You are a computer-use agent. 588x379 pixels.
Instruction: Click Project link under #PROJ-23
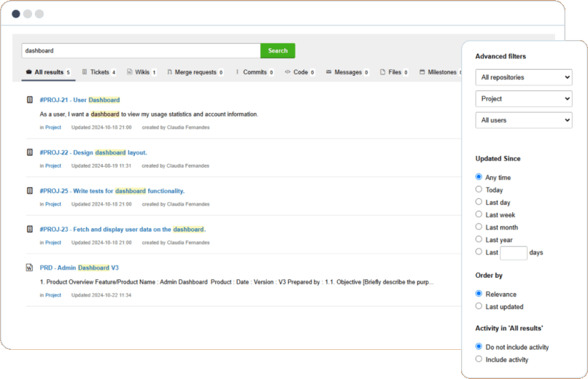53,243
